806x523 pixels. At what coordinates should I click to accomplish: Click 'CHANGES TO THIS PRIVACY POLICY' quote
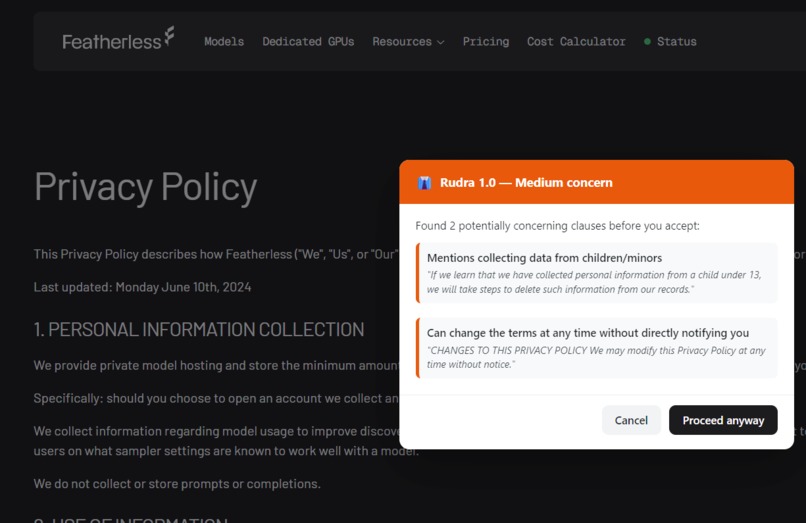coord(596,357)
